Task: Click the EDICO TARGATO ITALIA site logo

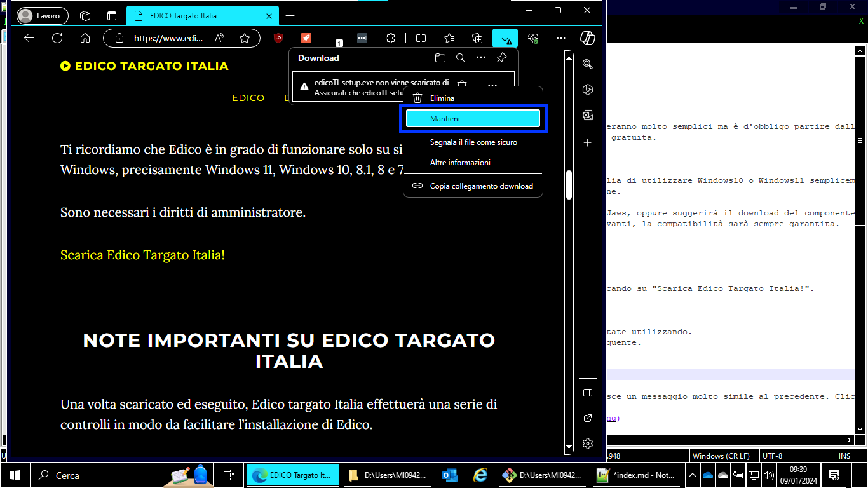Action: click(x=144, y=66)
